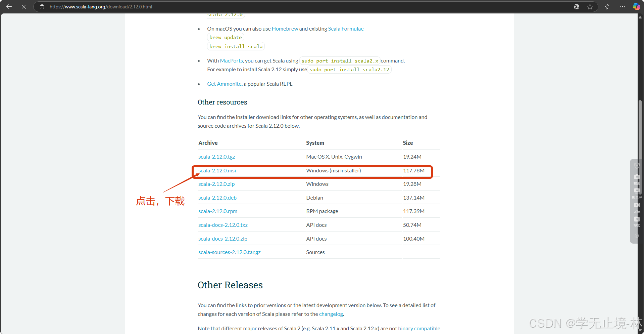Open the changelog link
Image resolution: width=644 pixels, height=334 pixels.
pyautogui.click(x=331, y=314)
